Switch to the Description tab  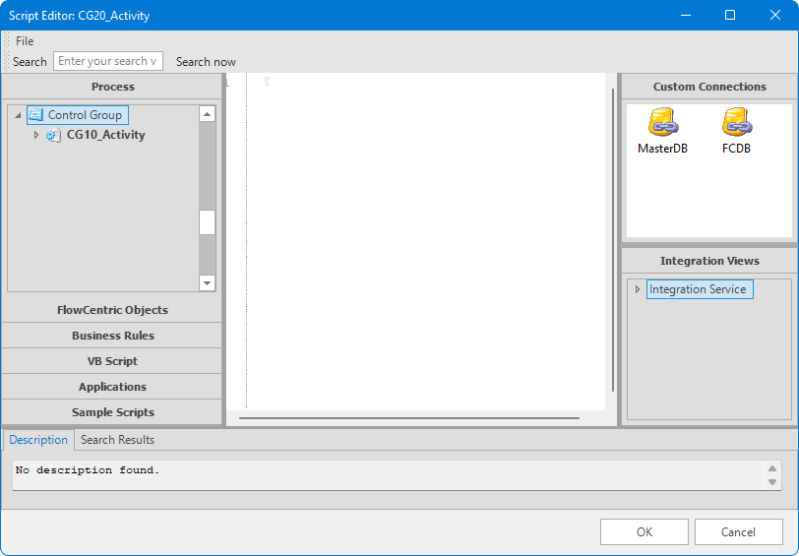[x=38, y=440]
